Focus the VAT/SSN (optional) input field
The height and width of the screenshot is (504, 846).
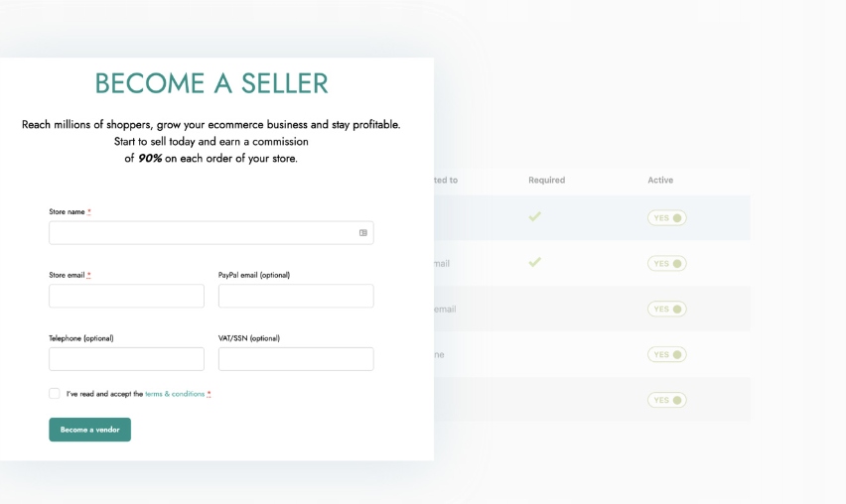(x=296, y=359)
